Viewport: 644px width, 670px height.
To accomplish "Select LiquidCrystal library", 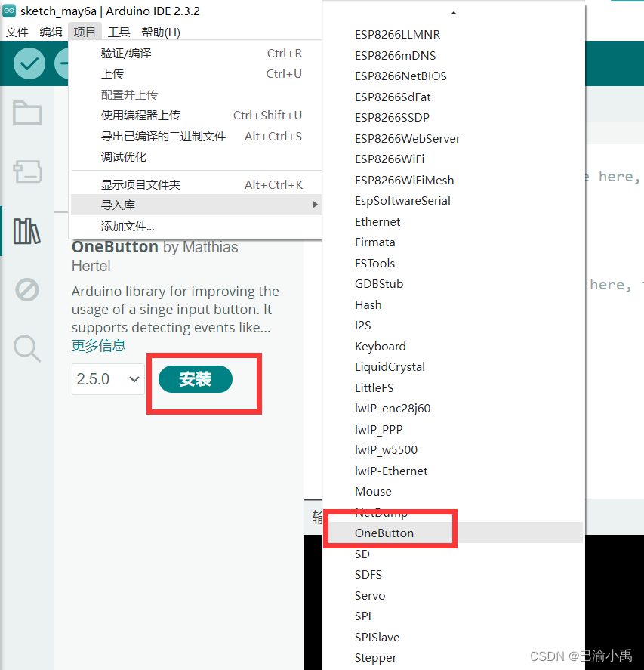I will click(x=454, y=367).
